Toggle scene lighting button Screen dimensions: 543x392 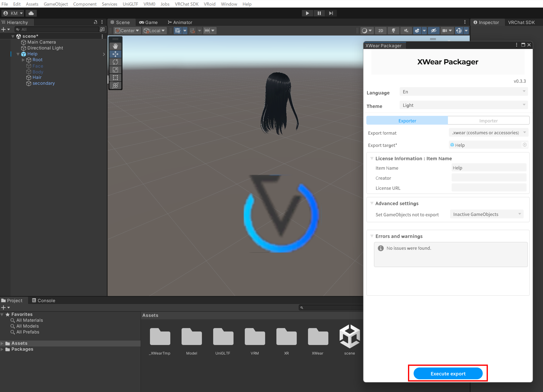pos(393,31)
